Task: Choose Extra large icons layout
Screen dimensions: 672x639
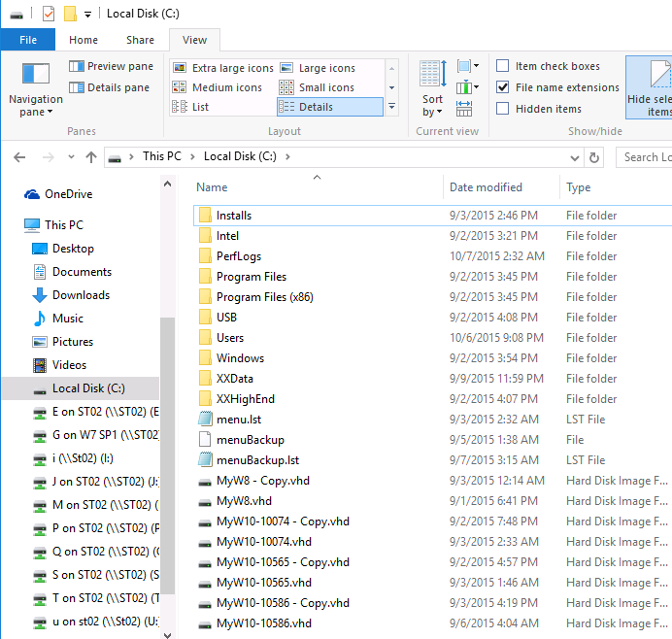Action: tap(222, 68)
